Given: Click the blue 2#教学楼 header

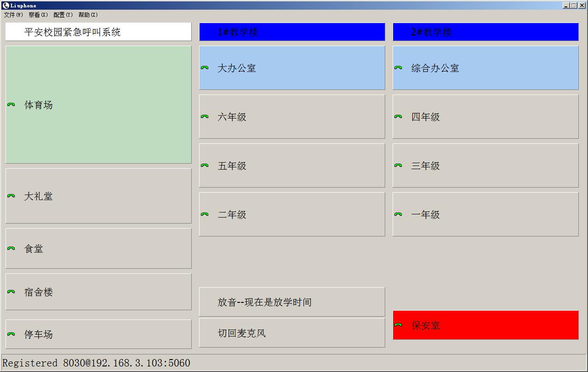Looking at the screenshot, I should (x=486, y=32).
